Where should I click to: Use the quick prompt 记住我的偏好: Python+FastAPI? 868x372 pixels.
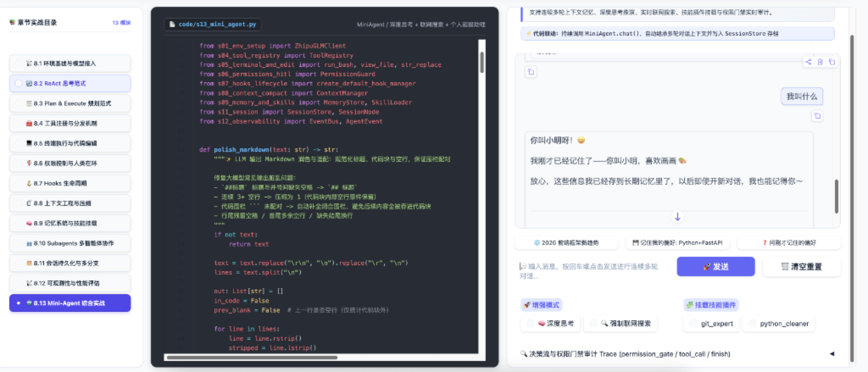click(x=677, y=243)
